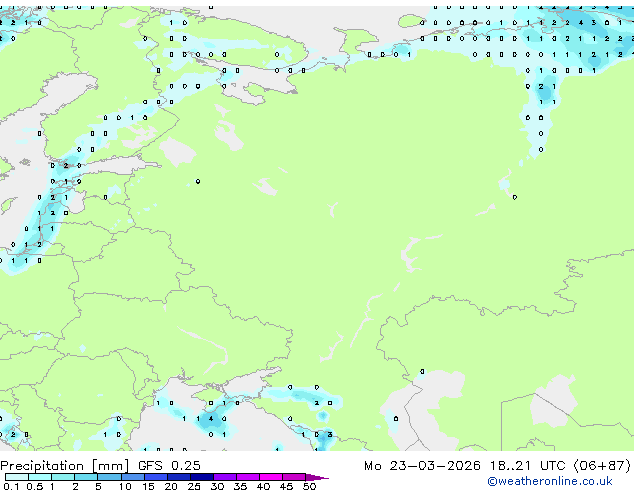Screen dimensions: 634x490
Task: Click the '18..21 UTC' time label
Action: [x=528, y=466]
